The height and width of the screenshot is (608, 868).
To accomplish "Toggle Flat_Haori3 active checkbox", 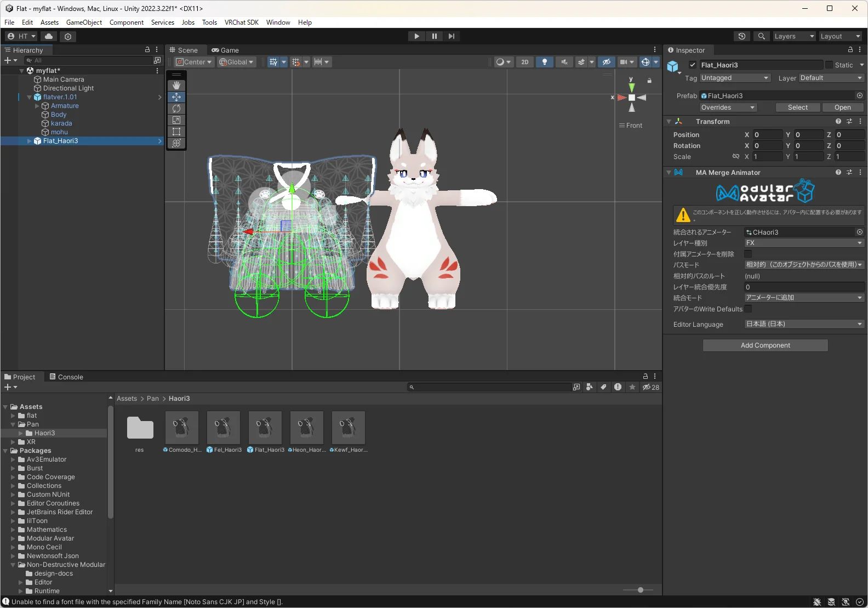I will point(693,65).
